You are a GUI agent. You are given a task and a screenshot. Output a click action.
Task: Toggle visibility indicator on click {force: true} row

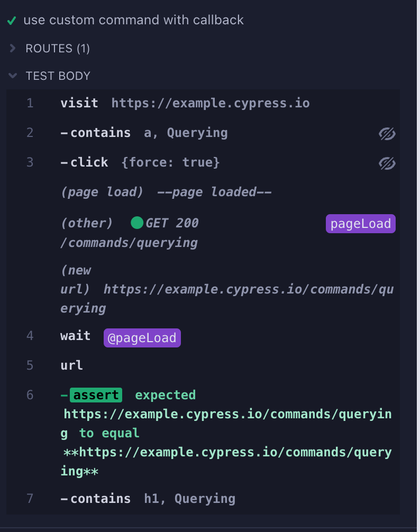(387, 164)
